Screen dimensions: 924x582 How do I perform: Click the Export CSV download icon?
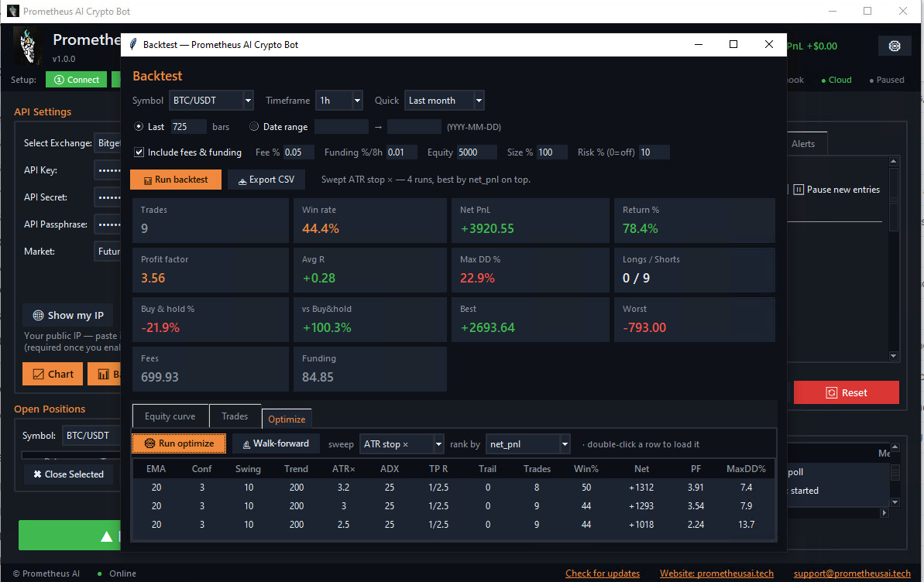(242, 181)
